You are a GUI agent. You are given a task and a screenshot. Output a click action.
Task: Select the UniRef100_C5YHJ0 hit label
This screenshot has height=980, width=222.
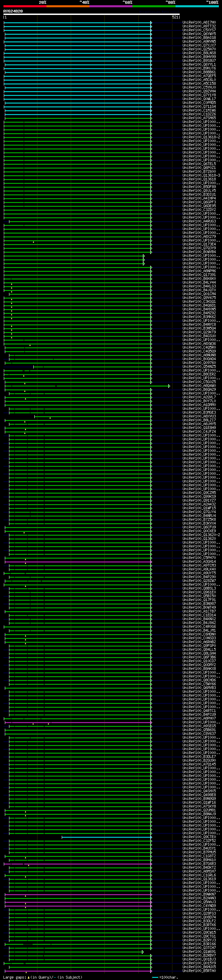click(199, 88)
